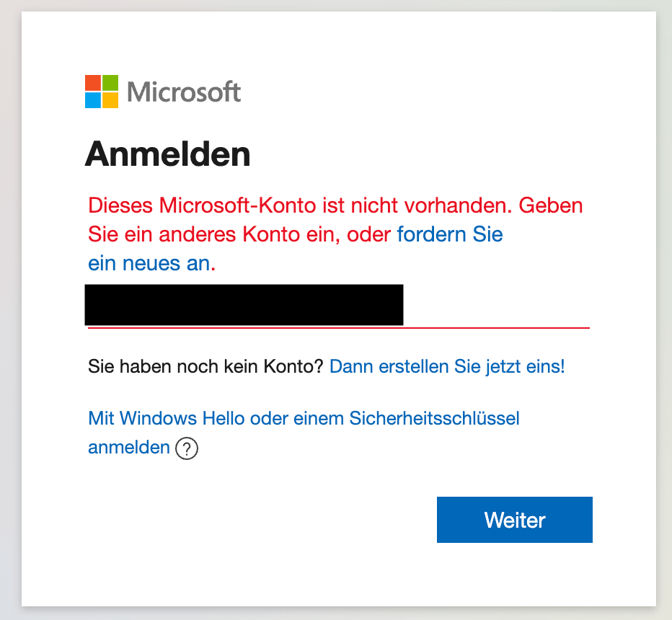The image size is (672, 620).
Task: Choose 'Mit Windows Hello oder einem Sicherheitsschlüssel' option
Action: [x=304, y=418]
